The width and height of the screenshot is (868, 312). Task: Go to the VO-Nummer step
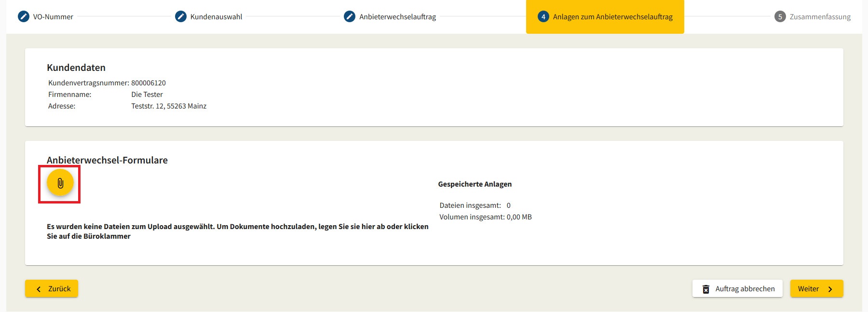pyautogui.click(x=46, y=16)
